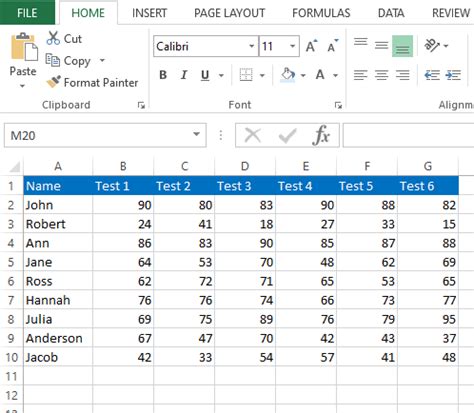Click the Cut scissors icon
474x413 pixels.
[x=53, y=38]
